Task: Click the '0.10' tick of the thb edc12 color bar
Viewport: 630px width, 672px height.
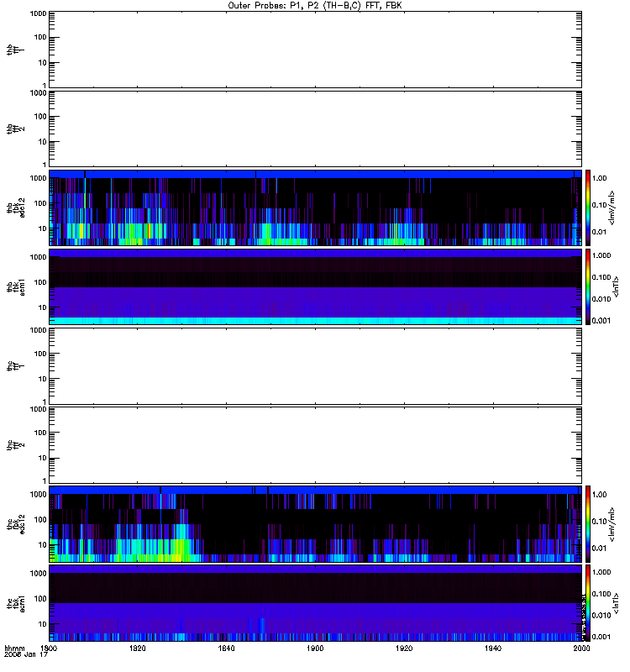Action: click(x=599, y=205)
